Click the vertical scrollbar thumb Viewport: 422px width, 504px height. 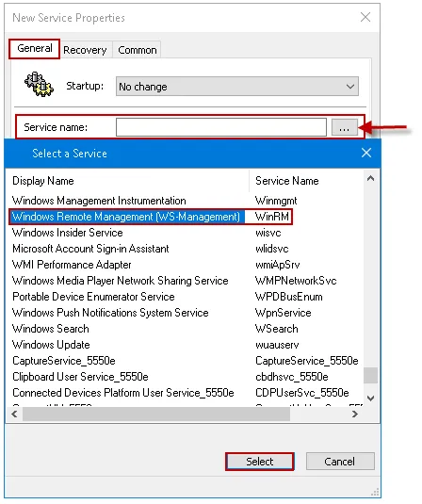[370, 376]
